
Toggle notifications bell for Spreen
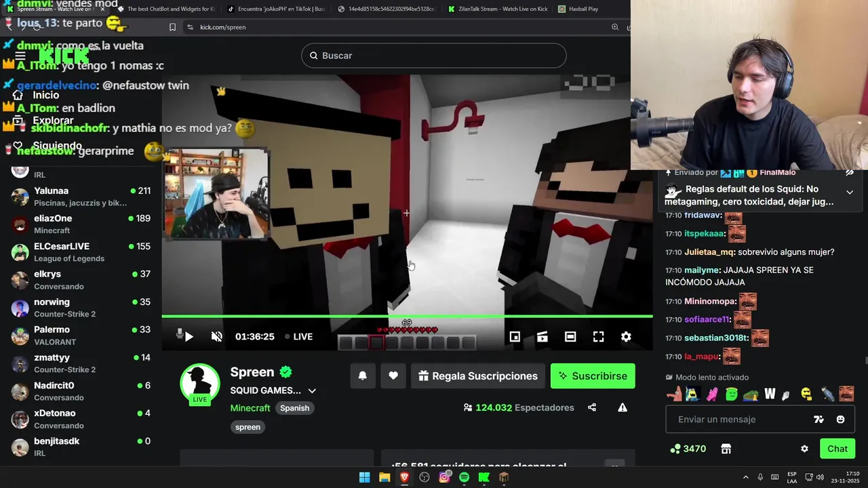363,376
